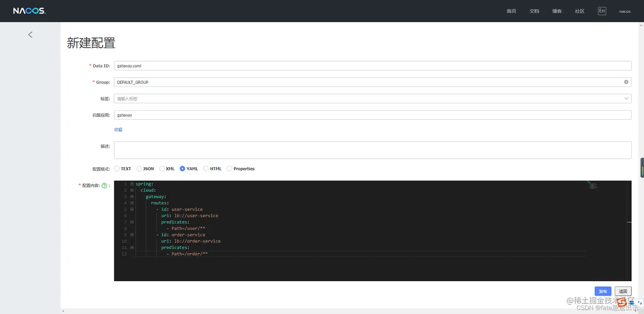The image size is (644, 314).
Task: Click 'uri: lb://order-service' on line 10
Action: coord(191,241)
